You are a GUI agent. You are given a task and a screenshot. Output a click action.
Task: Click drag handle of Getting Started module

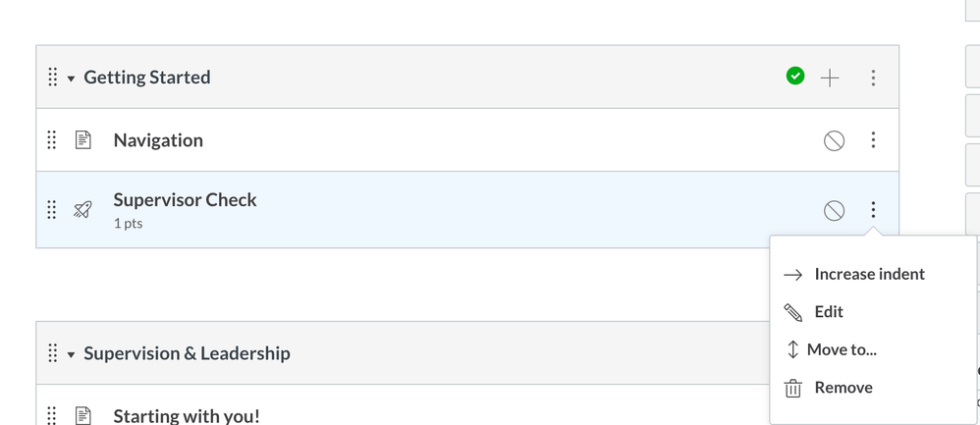click(53, 78)
